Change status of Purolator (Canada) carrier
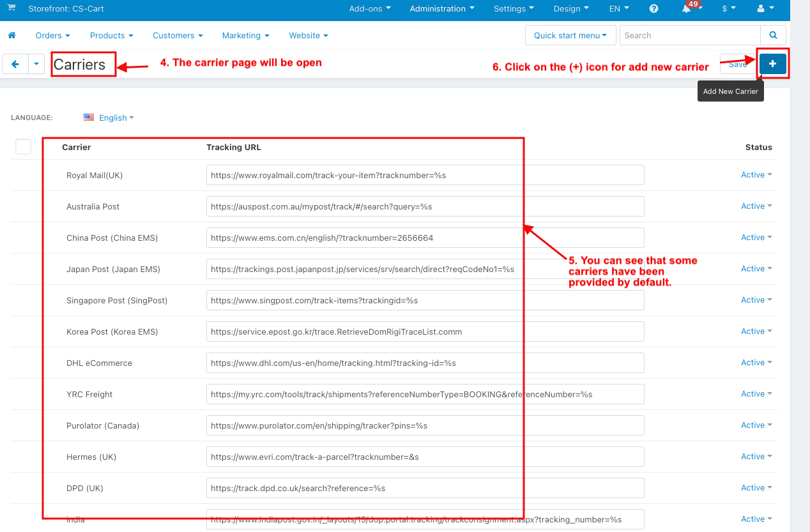The image size is (810, 532). [756, 425]
